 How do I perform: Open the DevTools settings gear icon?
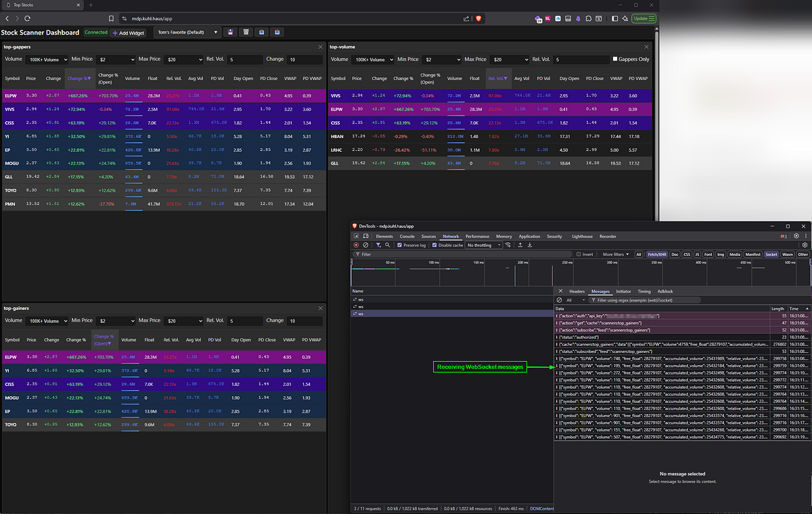tap(796, 236)
